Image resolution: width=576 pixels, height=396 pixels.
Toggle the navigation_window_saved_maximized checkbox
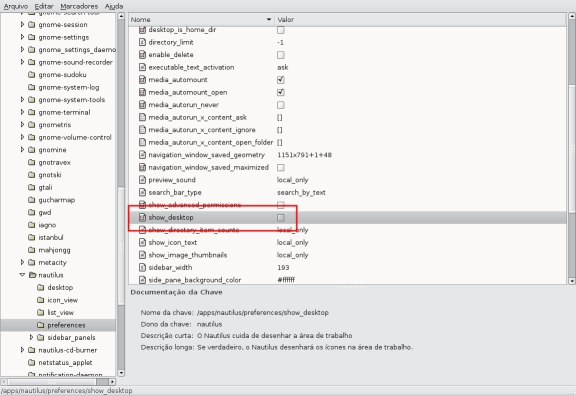pyautogui.click(x=281, y=168)
